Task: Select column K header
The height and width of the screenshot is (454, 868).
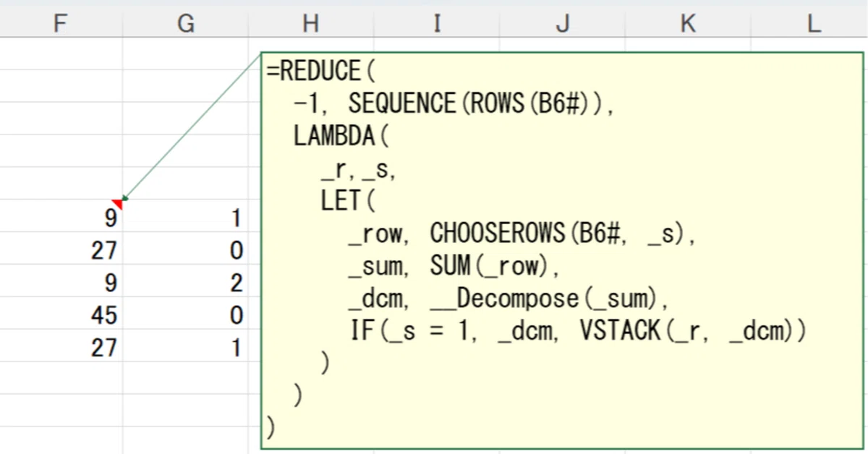Action: (x=688, y=23)
